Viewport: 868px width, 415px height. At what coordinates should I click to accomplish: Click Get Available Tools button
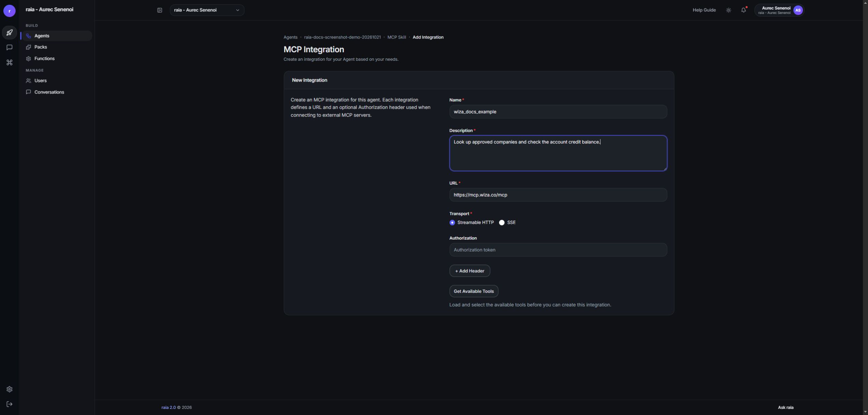pyautogui.click(x=473, y=291)
